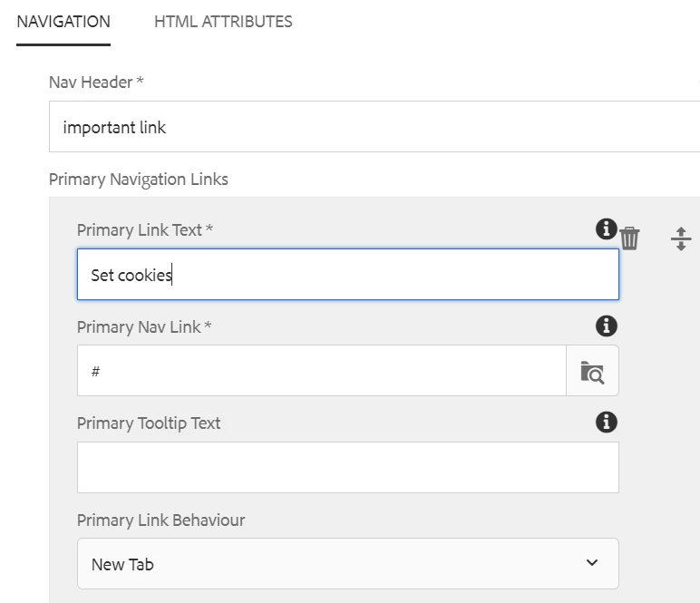Open the Primary Link Behaviour dropdown
Viewport: 700px width, 603px height.
348,564
